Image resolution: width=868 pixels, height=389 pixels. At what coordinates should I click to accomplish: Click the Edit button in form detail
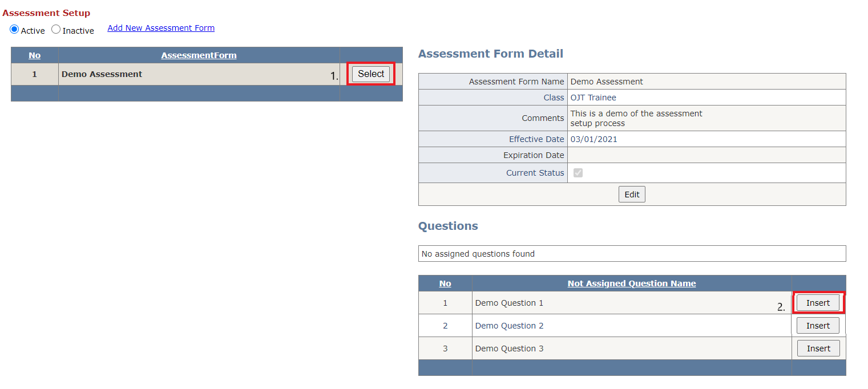click(632, 195)
